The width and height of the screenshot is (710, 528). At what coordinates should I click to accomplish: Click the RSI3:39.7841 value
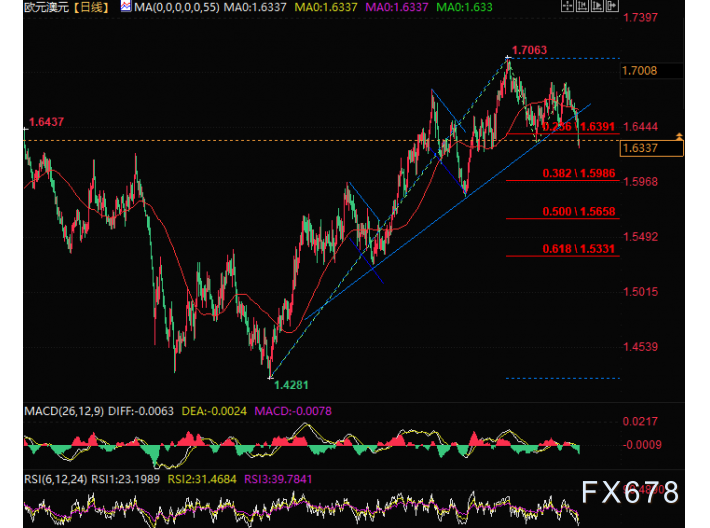[x=278, y=479]
